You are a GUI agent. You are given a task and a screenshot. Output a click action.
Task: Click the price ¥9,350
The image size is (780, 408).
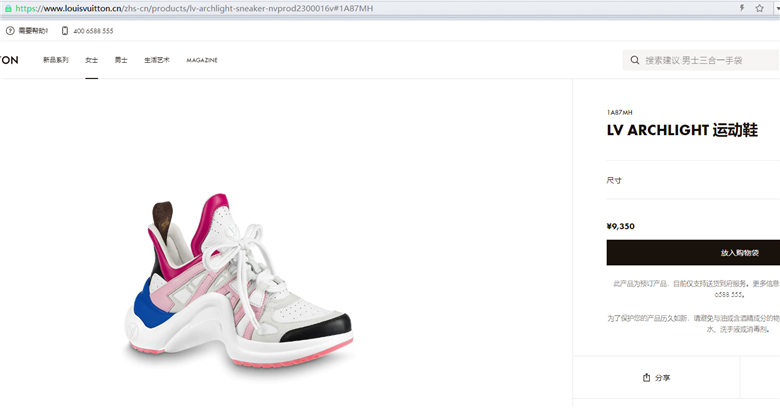coord(620,226)
